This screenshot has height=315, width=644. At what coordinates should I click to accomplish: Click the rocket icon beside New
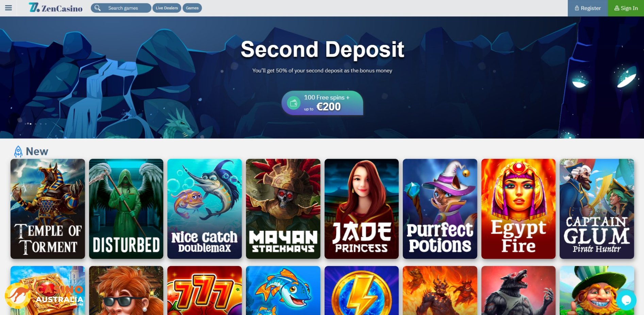coord(18,152)
